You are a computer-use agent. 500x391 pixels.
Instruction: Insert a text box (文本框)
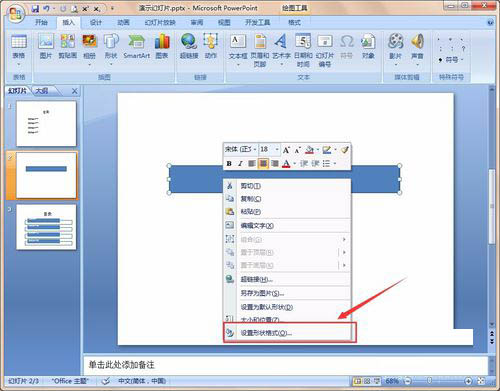pos(238,50)
